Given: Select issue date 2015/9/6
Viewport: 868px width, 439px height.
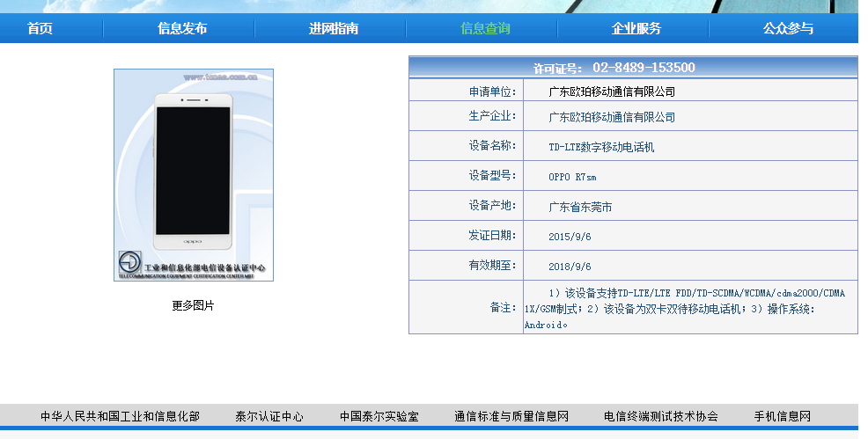Looking at the screenshot, I should [570, 237].
